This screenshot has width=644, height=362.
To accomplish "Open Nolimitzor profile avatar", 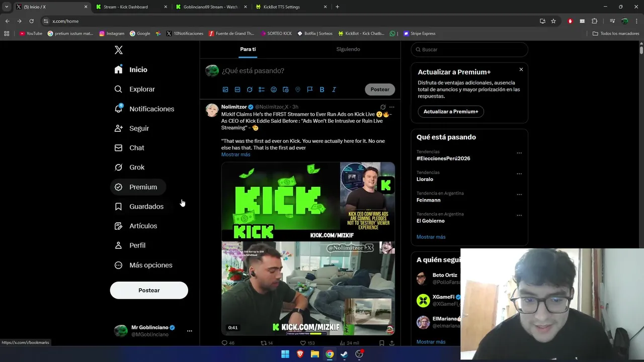I will pyautogui.click(x=212, y=110).
